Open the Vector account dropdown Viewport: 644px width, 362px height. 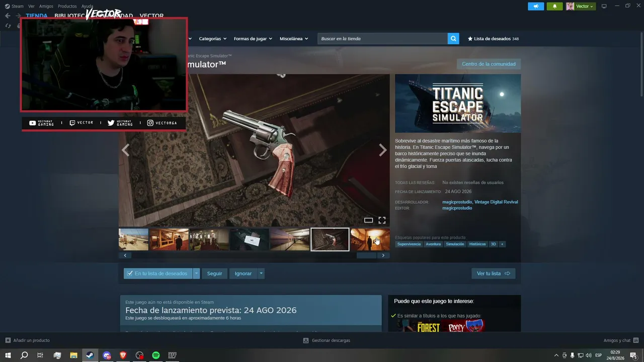(581, 6)
